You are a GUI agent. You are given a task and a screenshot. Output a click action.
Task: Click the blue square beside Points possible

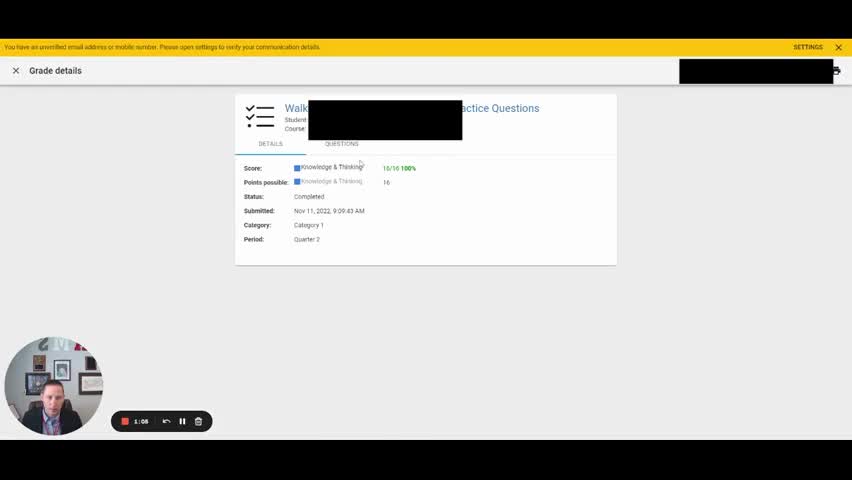(297, 182)
